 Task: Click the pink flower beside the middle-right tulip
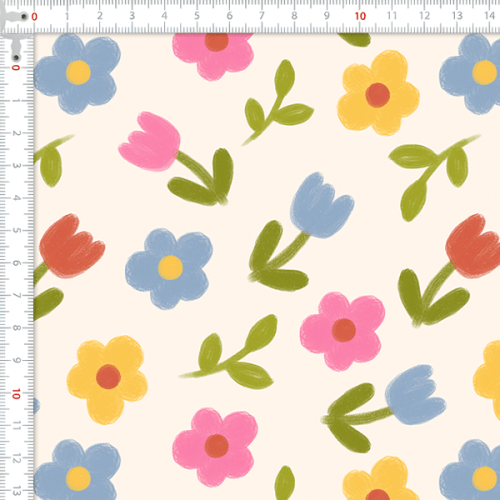(x=342, y=331)
